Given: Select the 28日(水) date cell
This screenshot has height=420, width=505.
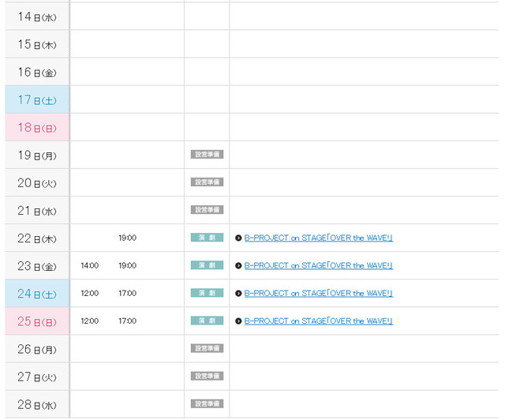Looking at the screenshot, I should (x=37, y=404).
